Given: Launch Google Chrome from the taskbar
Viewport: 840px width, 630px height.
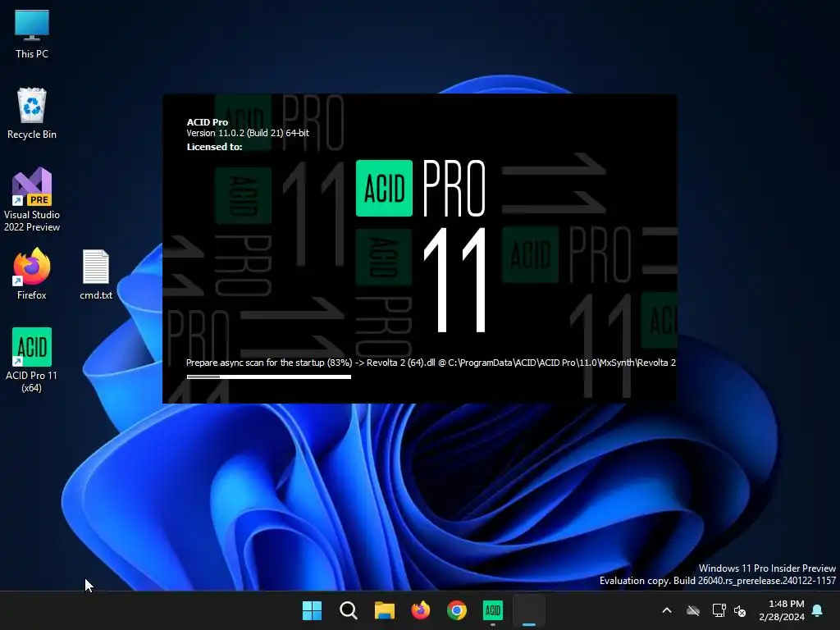Looking at the screenshot, I should (456, 610).
